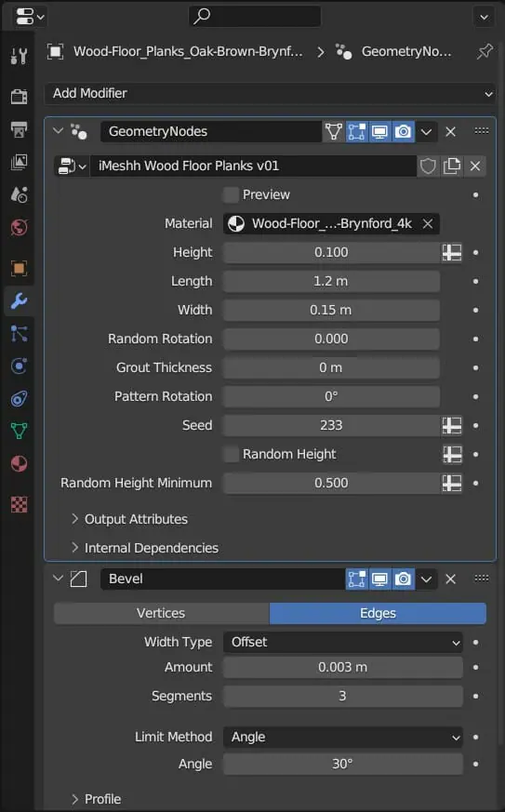Open the View Layer properties tab

click(x=19, y=162)
